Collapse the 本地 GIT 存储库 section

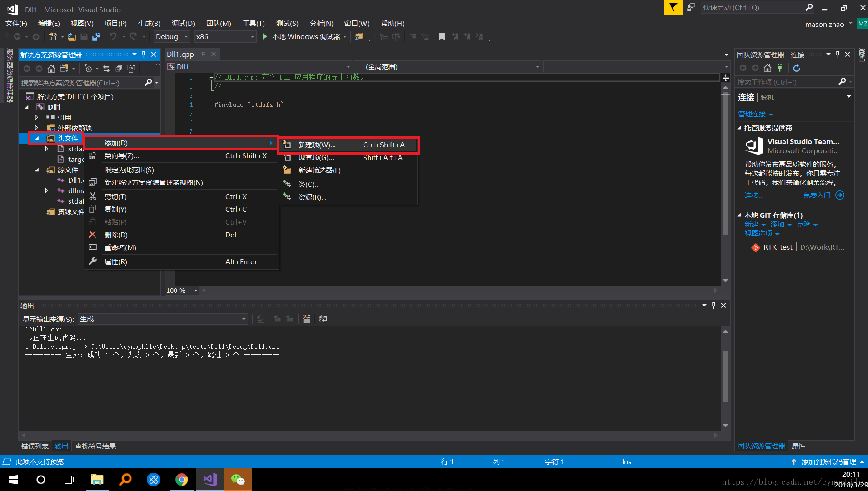tap(739, 215)
